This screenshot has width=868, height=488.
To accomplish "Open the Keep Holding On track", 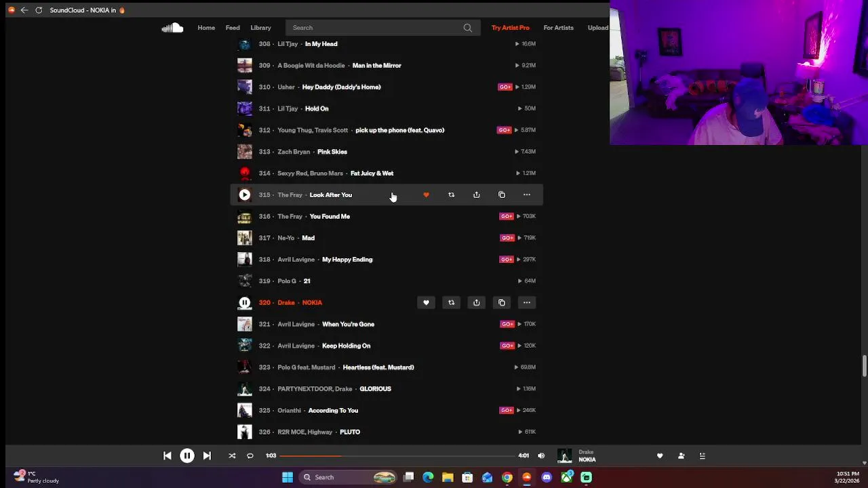I will point(347,346).
